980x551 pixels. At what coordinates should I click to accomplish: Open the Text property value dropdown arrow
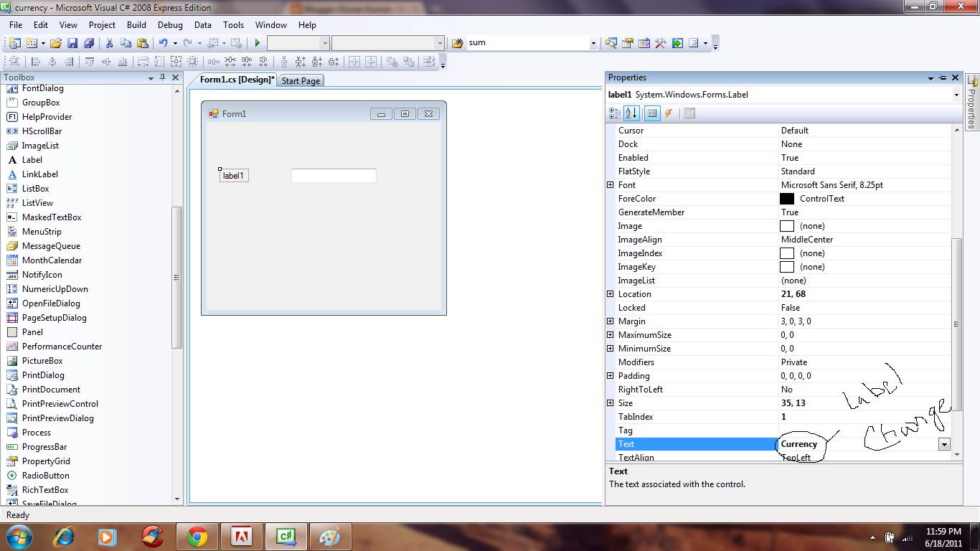point(945,444)
